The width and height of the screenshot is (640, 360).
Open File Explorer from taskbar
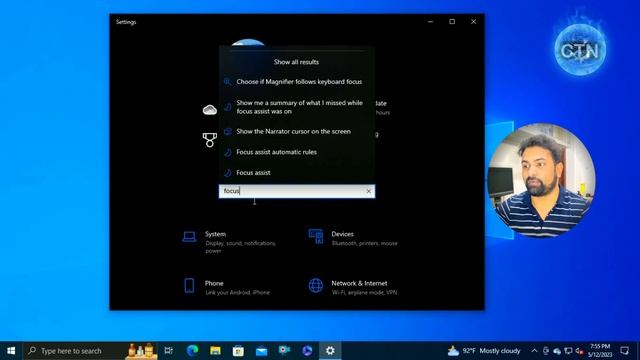(216, 351)
